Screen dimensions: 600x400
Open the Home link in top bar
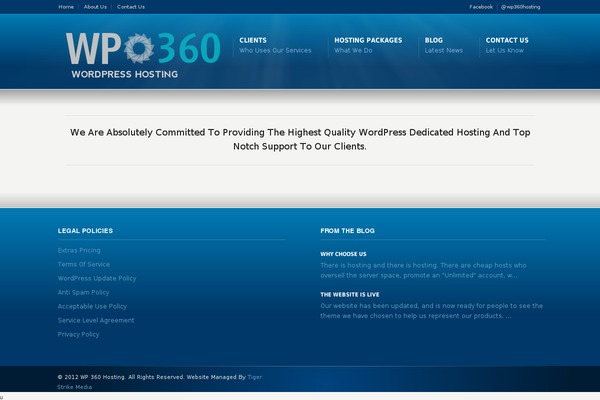coord(66,6)
